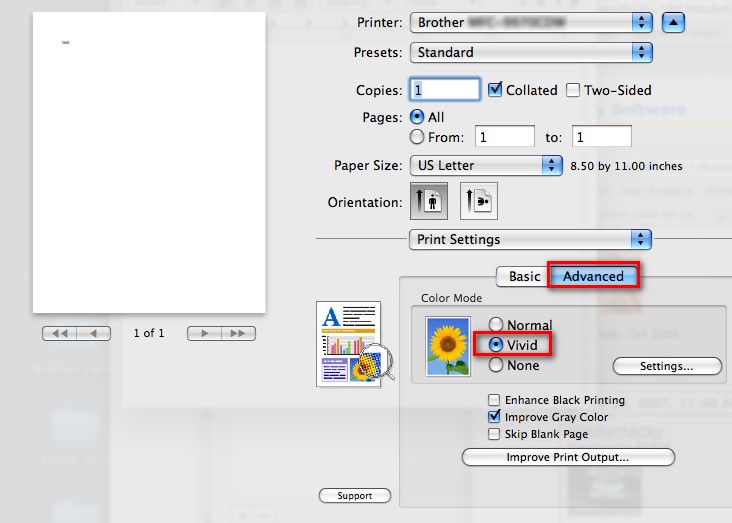This screenshot has width=732, height=523.
Task: Uncheck the Collated checkbox
Action: pos(495,90)
